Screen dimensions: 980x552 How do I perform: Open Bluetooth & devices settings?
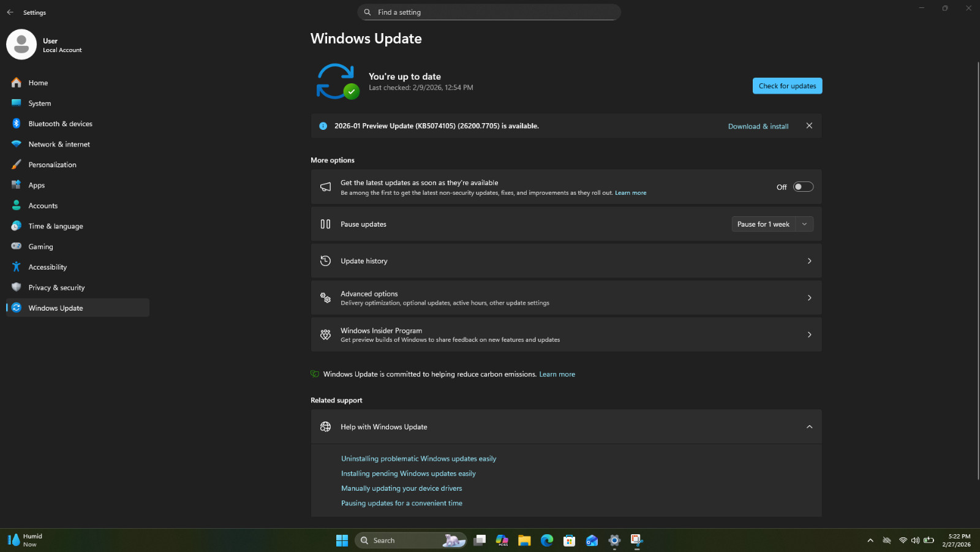coord(78,124)
